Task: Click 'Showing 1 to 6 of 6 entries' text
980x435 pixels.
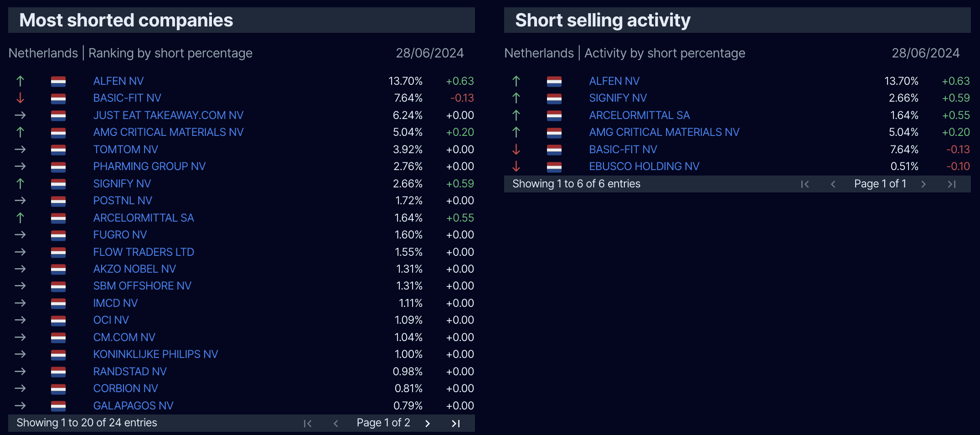Action: tap(576, 184)
